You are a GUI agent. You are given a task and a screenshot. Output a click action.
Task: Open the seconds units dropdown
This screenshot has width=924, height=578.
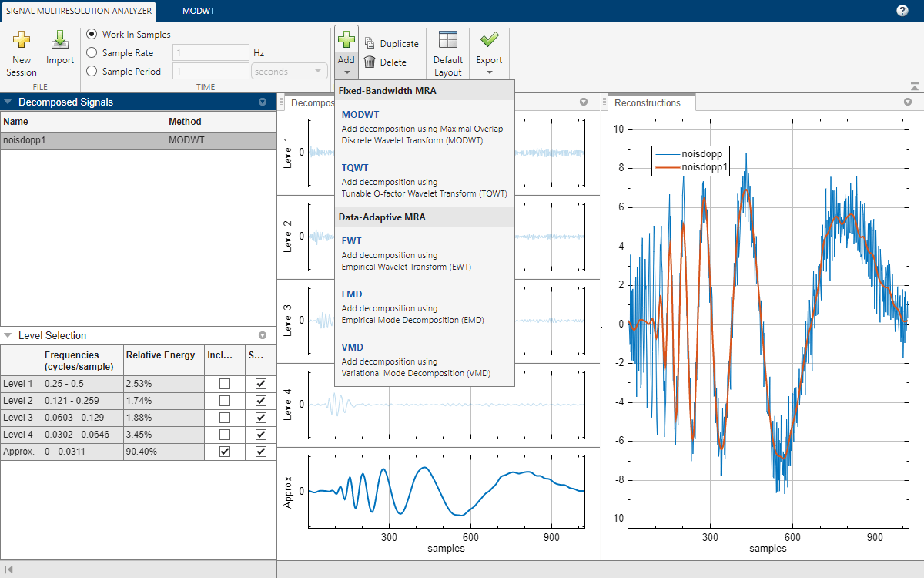tap(290, 72)
